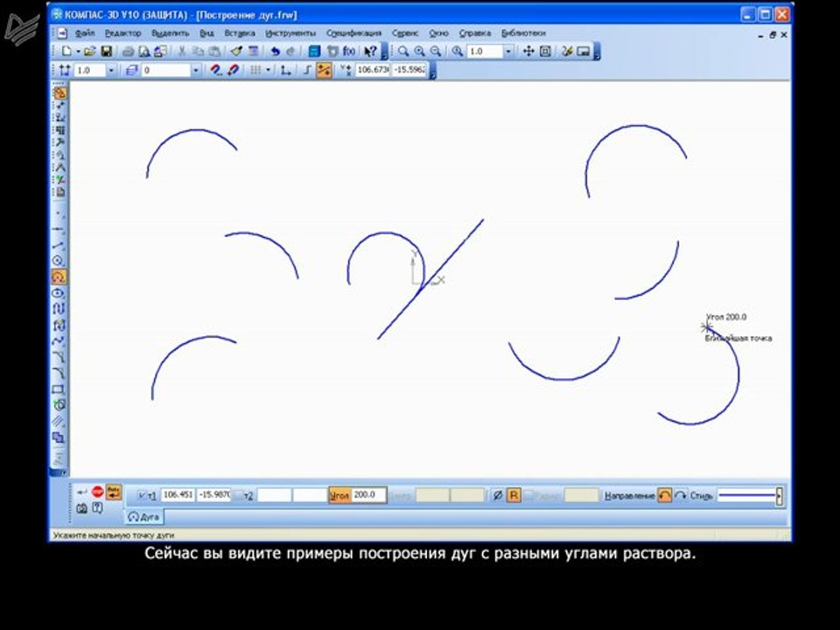Viewport: 840px width, 630px height.
Task: Open the Библиотеки menu
Action: click(x=523, y=33)
